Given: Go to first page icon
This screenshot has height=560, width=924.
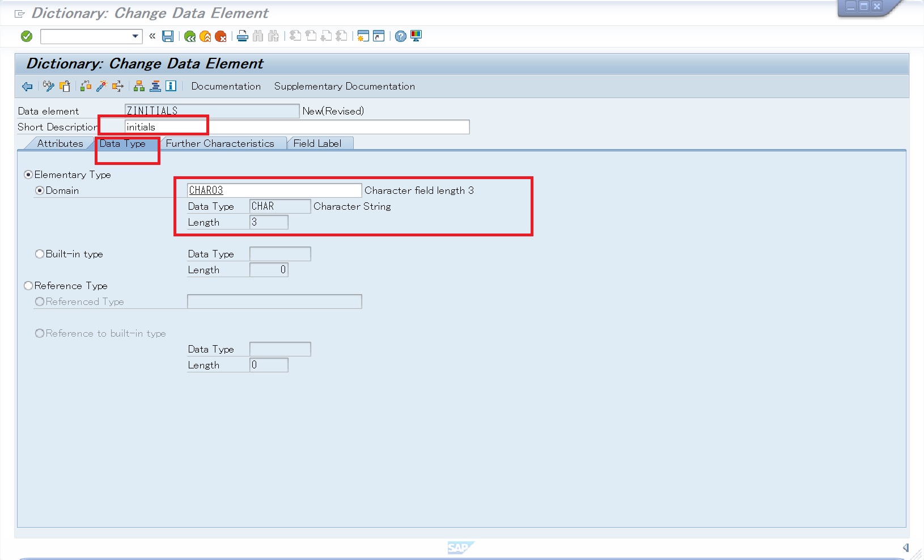Looking at the screenshot, I should click(x=295, y=36).
